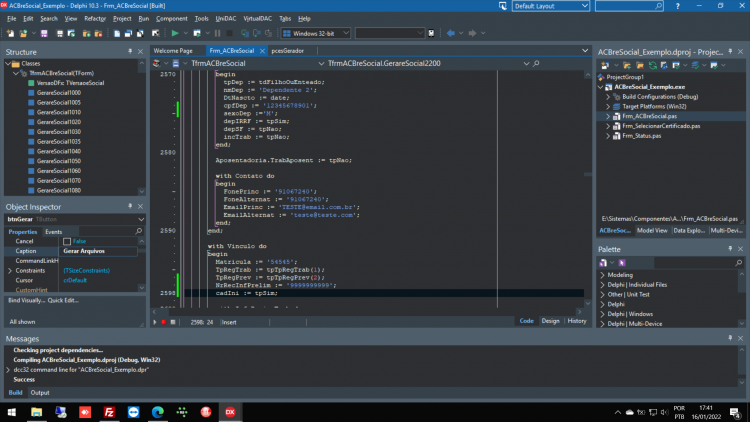Open FileZilla from the taskbar
This screenshot has width=750, height=422.
pos(109,412)
